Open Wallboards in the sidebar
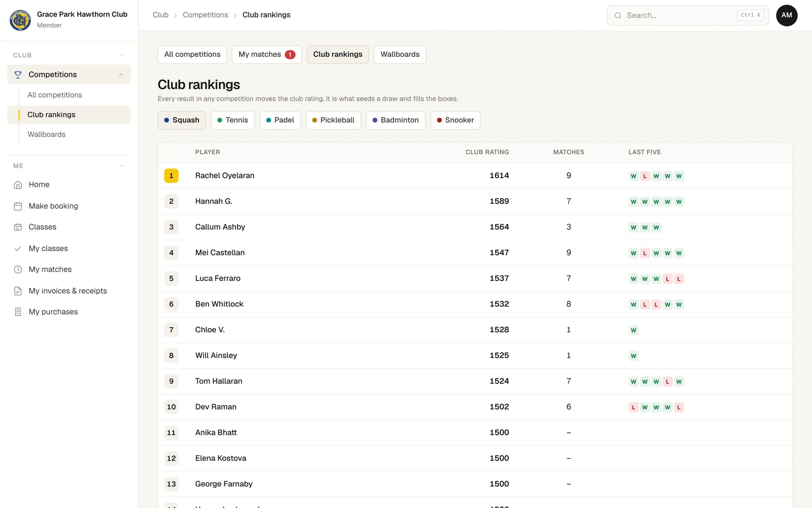Viewport: 812px width, 508px height. pyautogui.click(x=47, y=135)
